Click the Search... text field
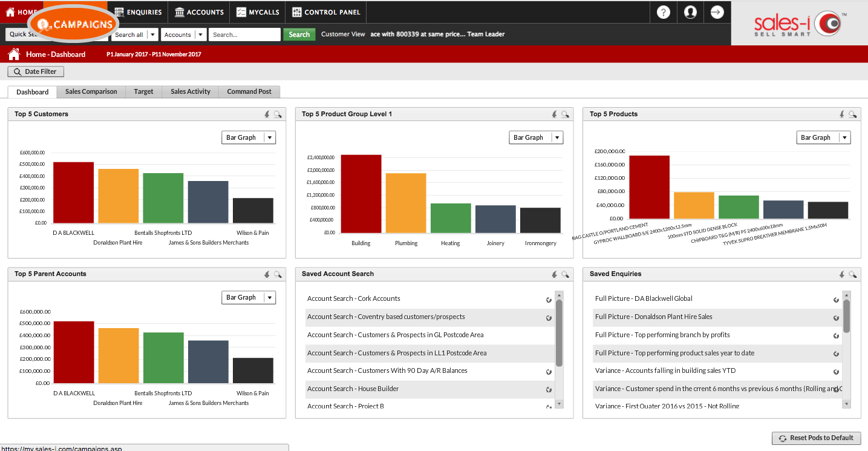This screenshot has height=451, width=868. (x=245, y=35)
